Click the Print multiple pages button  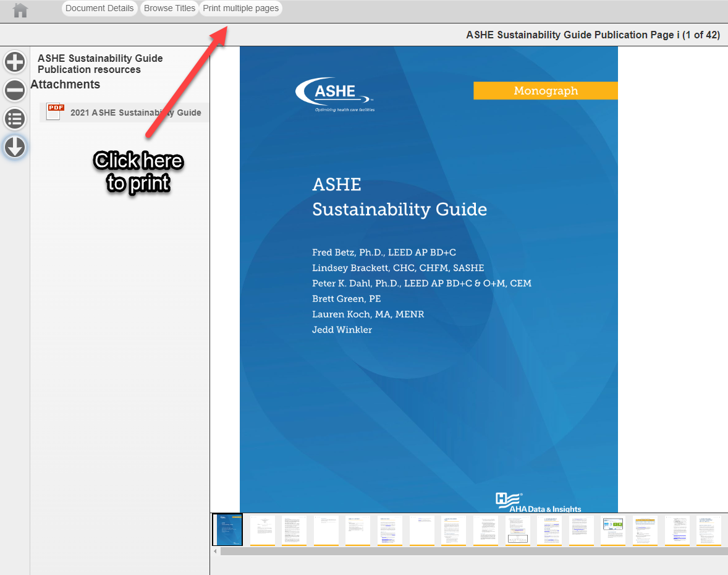pyautogui.click(x=240, y=9)
